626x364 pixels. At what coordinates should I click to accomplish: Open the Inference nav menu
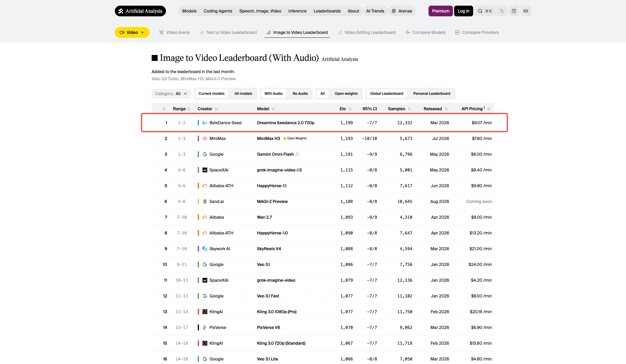[297, 11]
